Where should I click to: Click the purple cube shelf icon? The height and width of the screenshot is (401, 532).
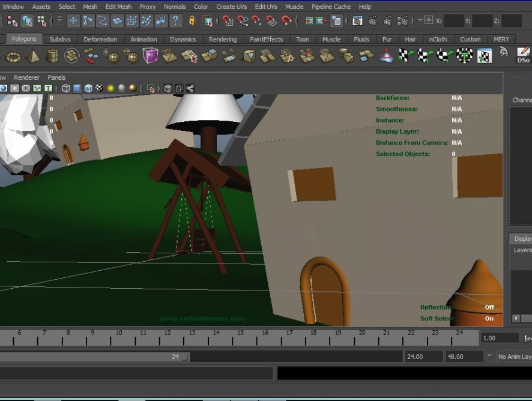150,56
